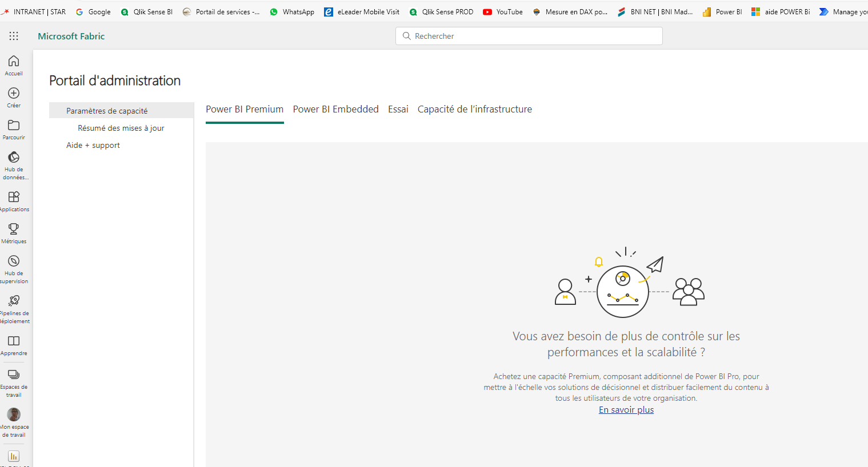Open Hub de supervision icon
Image resolution: width=868 pixels, height=467 pixels.
[x=14, y=261]
